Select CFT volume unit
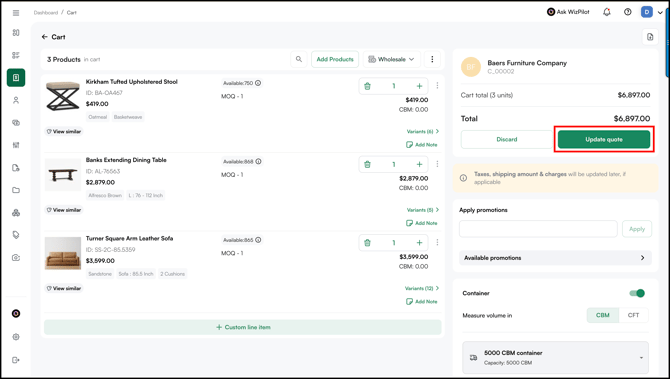This screenshot has height=379, width=670. (x=633, y=315)
